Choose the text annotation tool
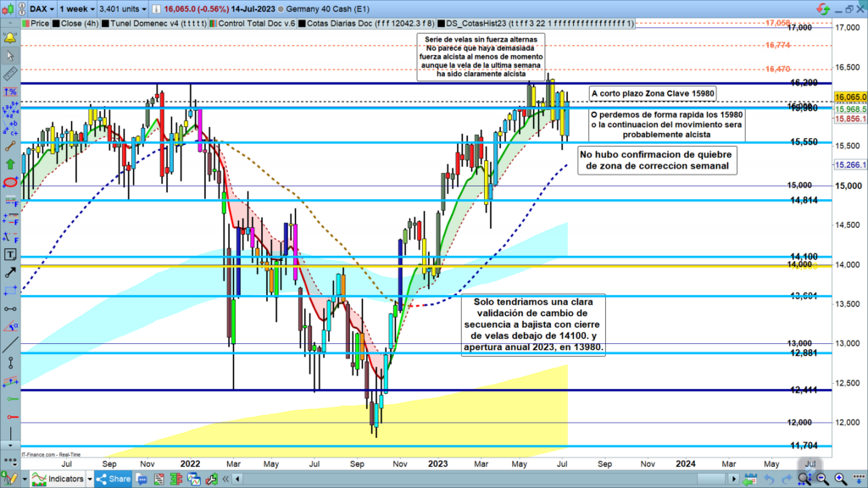The width and height of the screenshot is (868, 488). (x=11, y=254)
